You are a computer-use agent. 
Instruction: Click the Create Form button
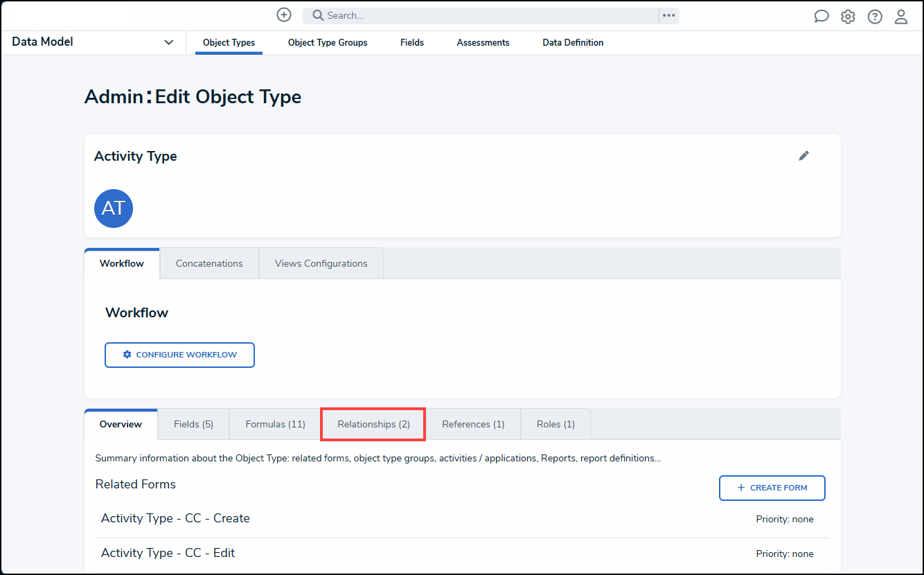point(772,488)
